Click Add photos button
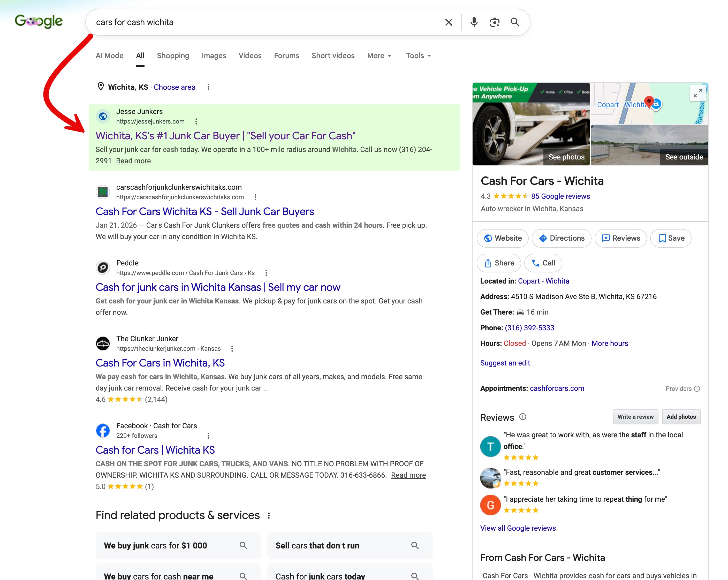The image size is (728, 580). click(x=681, y=417)
